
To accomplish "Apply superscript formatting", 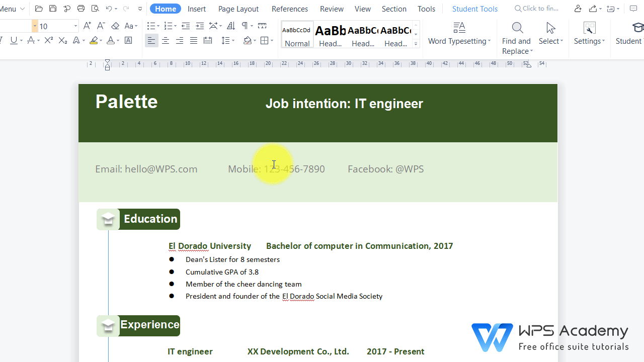I will pos(49,41).
